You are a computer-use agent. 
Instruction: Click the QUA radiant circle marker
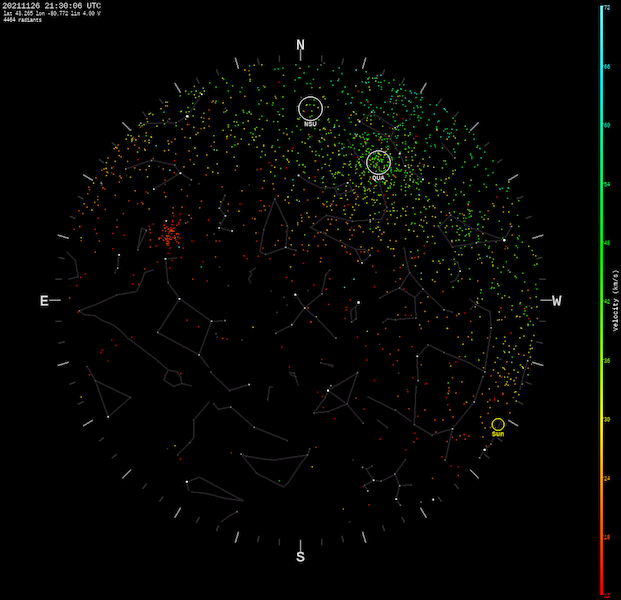pyautogui.click(x=378, y=162)
